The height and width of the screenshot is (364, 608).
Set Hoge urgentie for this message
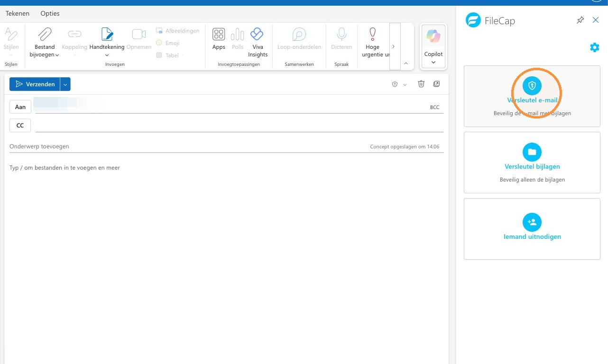coord(373,42)
